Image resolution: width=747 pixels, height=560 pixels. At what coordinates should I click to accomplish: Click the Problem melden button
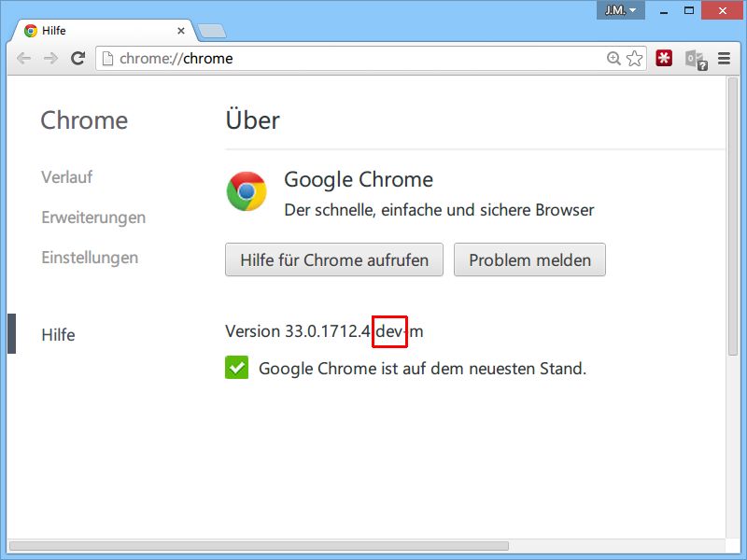point(529,259)
